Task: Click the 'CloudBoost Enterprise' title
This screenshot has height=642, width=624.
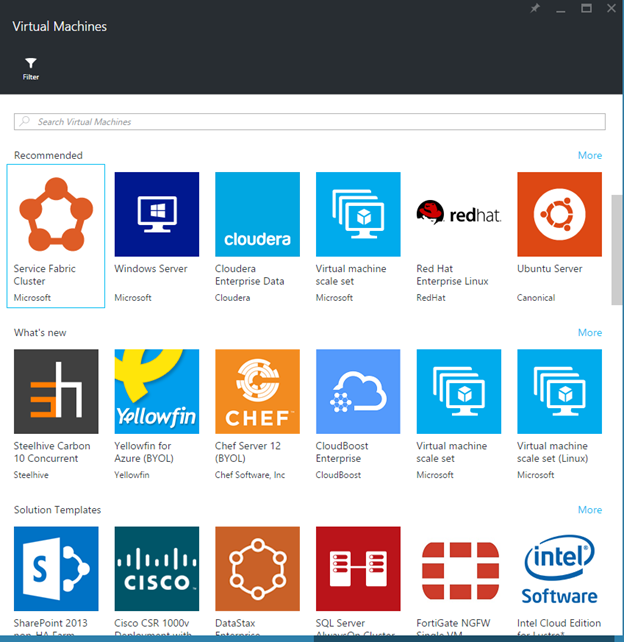Action: pyautogui.click(x=342, y=452)
